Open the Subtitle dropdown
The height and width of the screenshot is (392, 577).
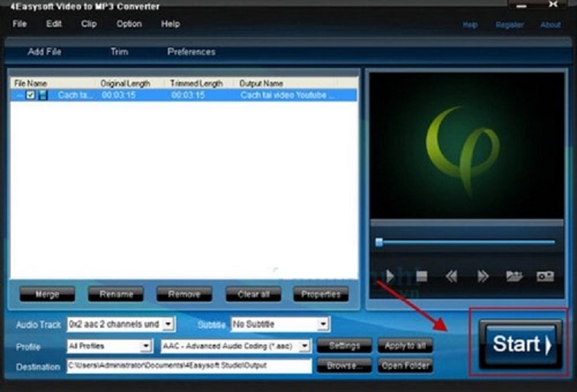(x=323, y=324)
